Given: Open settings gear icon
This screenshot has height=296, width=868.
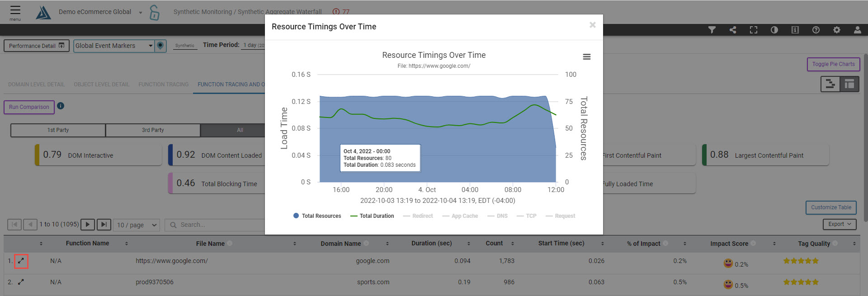Looking at the screenshot, I should [x=836, y=30].
